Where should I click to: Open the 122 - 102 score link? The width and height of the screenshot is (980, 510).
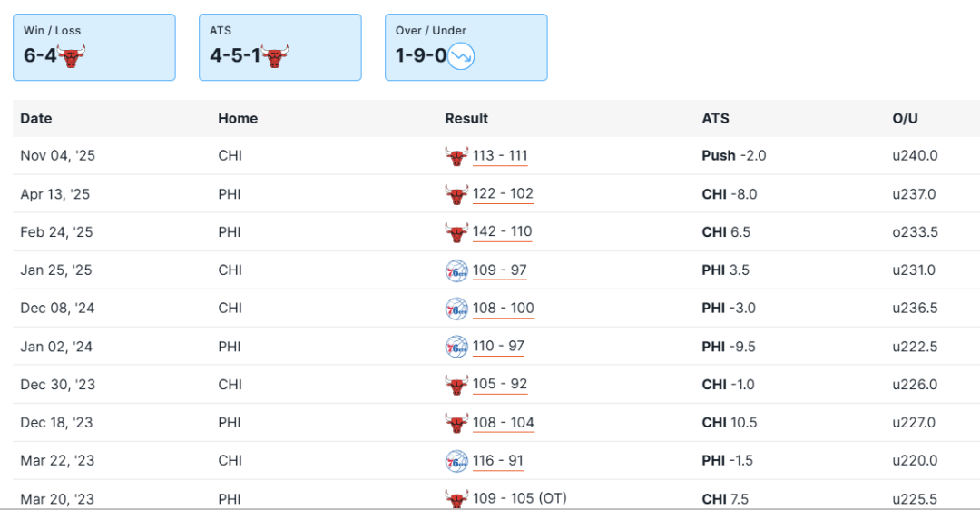click(x=503, y=194)
